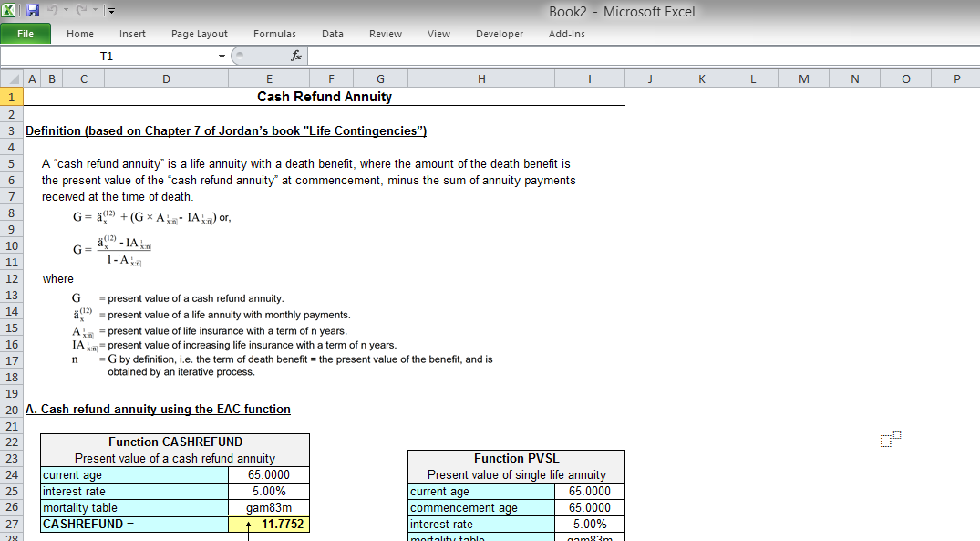Click the Select All corner triangle
Image resolution: width=980 pixels, height=541 pixels.
(11, 78)
